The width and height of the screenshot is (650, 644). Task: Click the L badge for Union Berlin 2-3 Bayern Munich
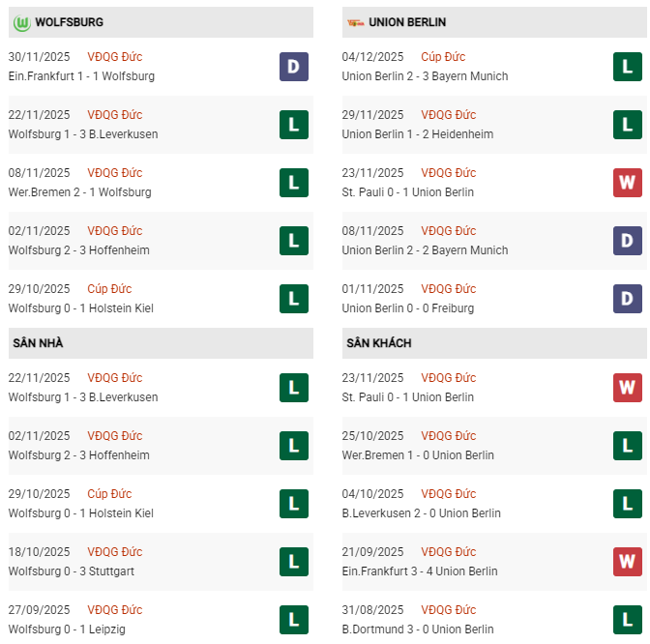click(x=628, y=67)
